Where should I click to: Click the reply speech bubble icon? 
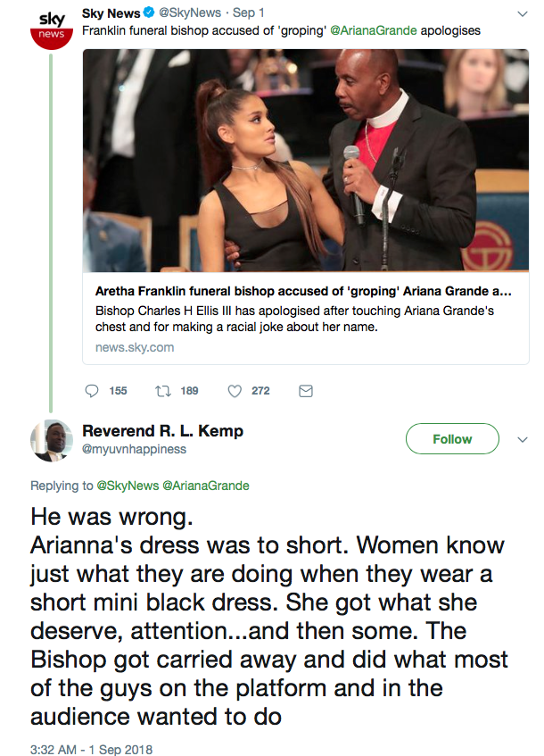[92, 391]
